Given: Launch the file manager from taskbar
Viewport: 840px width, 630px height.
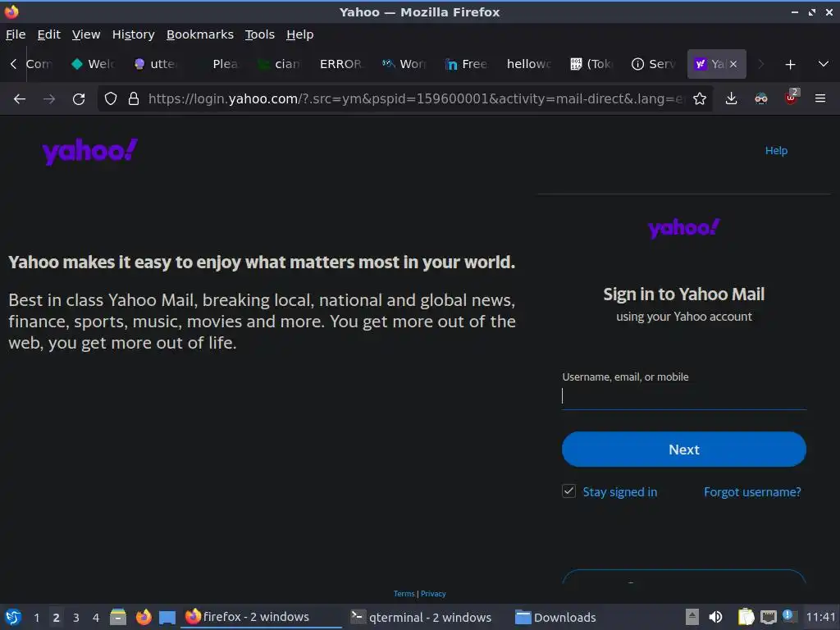Looking at the screenshot, I should (118, 617).
